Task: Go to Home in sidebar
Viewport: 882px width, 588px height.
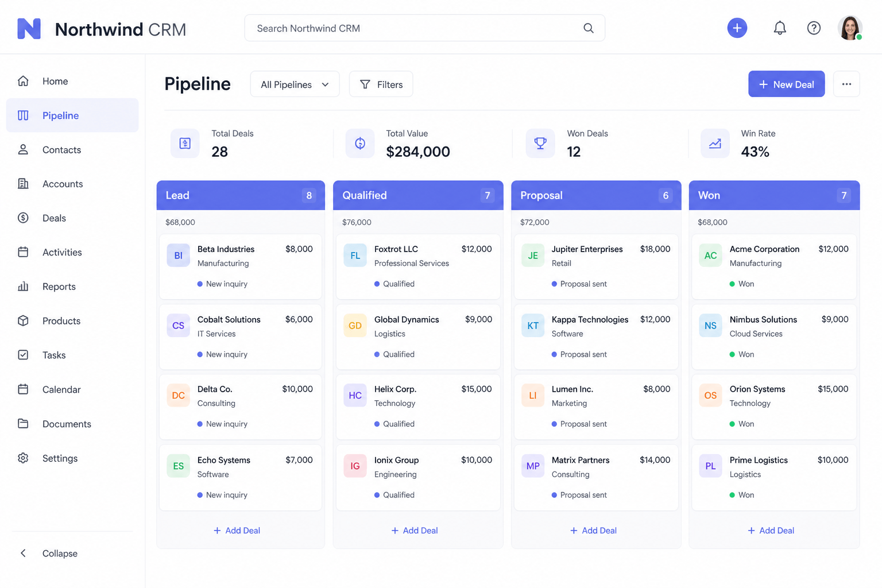Action: [72, 81]
